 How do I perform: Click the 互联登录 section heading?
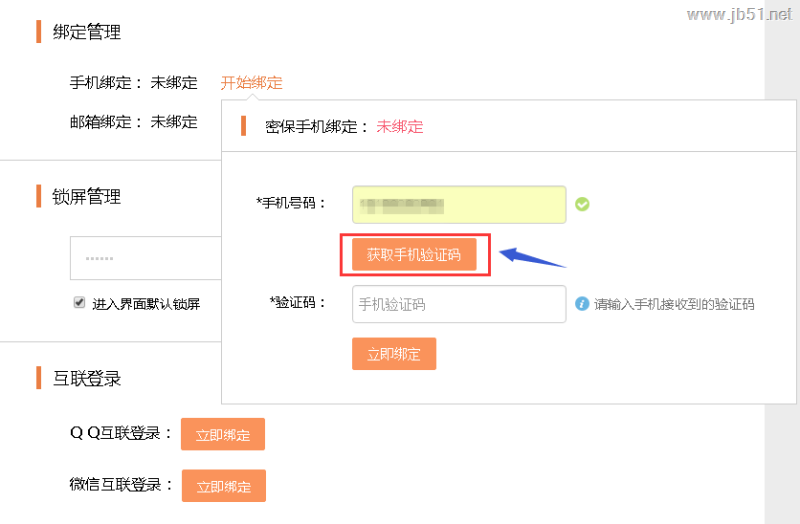tap(86, 378)
